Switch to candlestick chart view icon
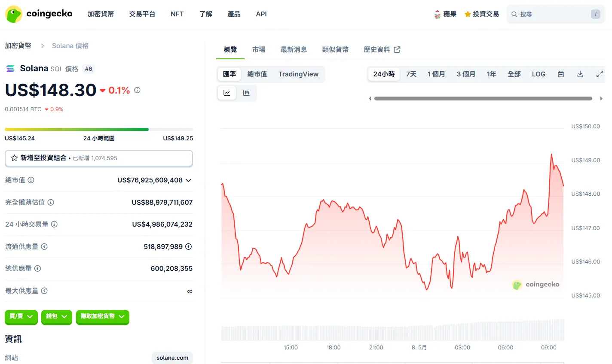 click(246, 93)
